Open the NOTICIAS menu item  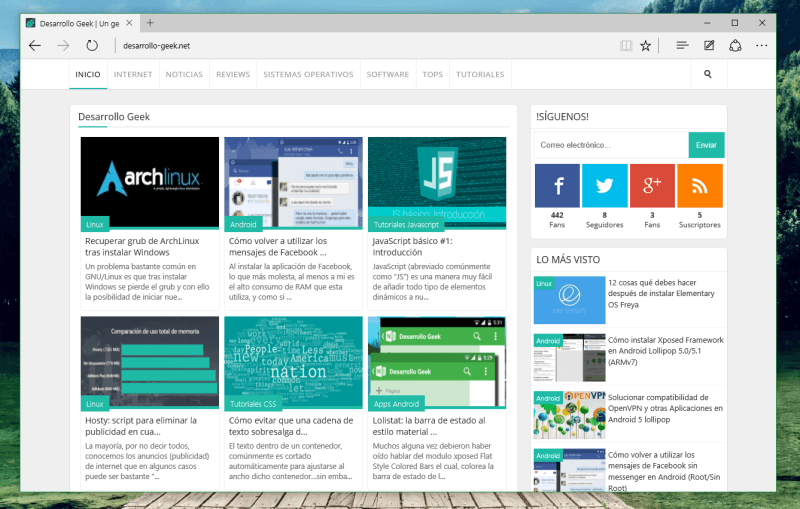tap(184, 74)
